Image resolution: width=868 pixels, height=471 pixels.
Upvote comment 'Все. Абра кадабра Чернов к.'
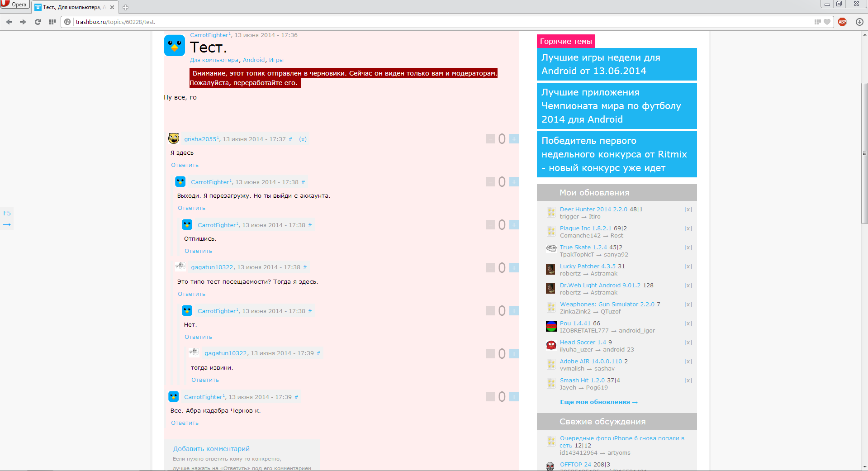[514, 397]
